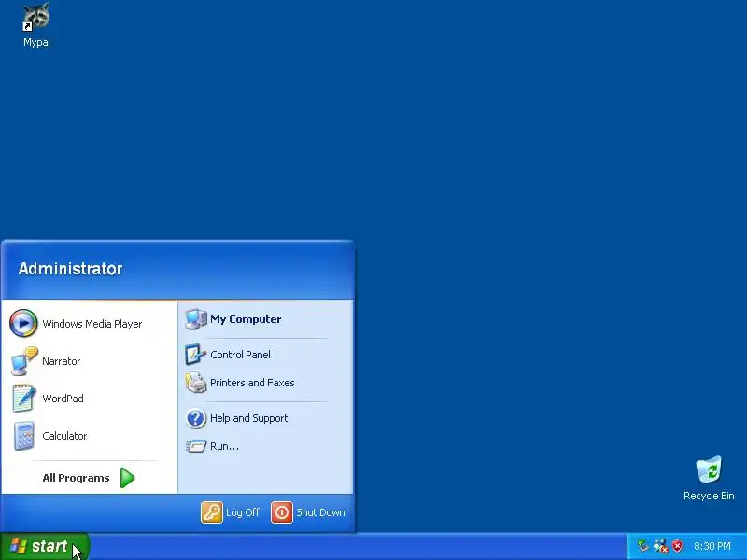Click the yellow Log Off key icon

point(212,512)
